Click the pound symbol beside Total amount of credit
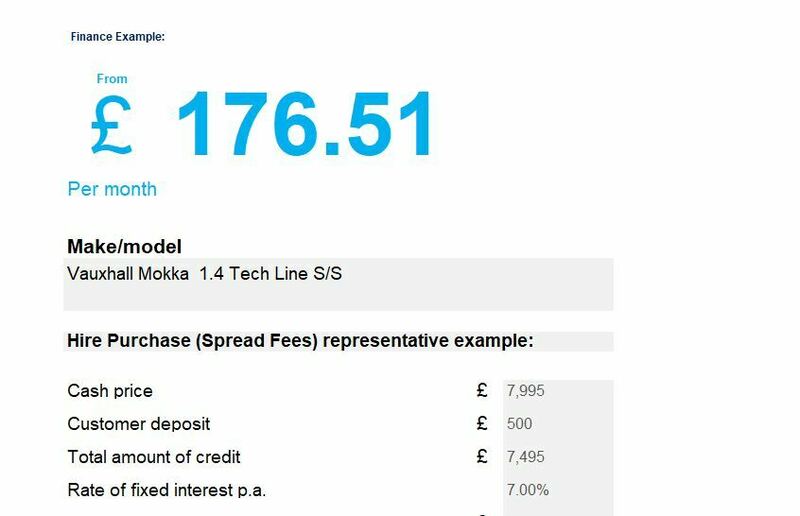 tap(482, 456)
